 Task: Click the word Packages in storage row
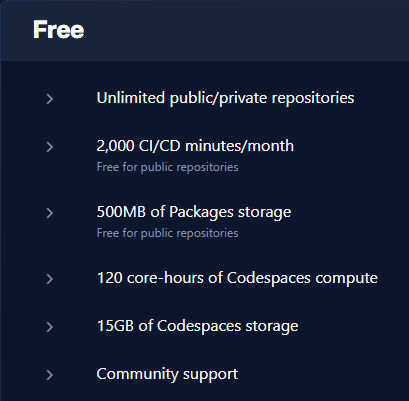201,212
